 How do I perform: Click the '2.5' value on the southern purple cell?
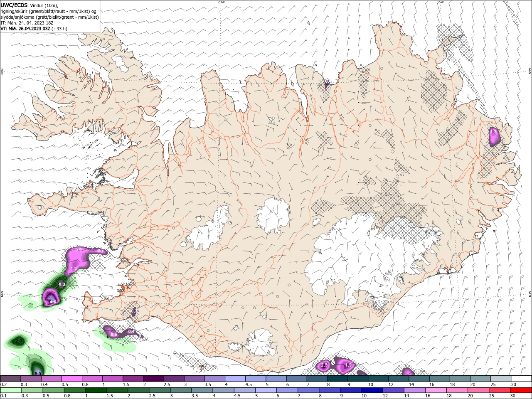coord(325,365)
